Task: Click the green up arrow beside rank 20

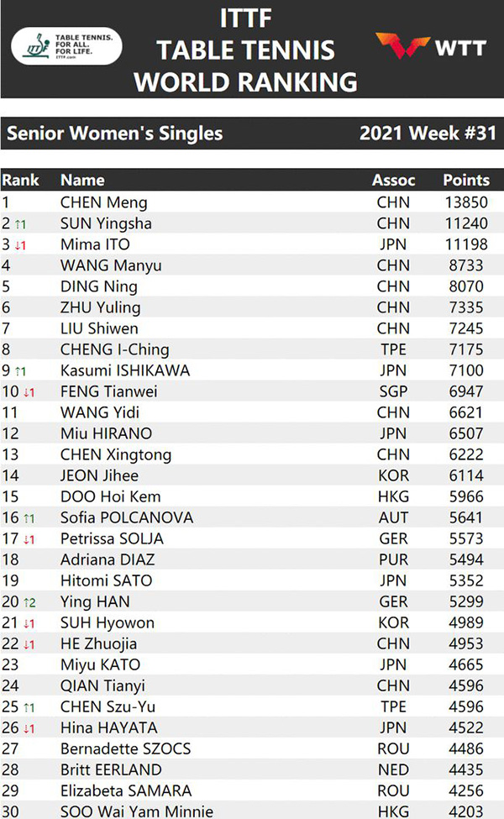Action: click(x=29, y=602)
